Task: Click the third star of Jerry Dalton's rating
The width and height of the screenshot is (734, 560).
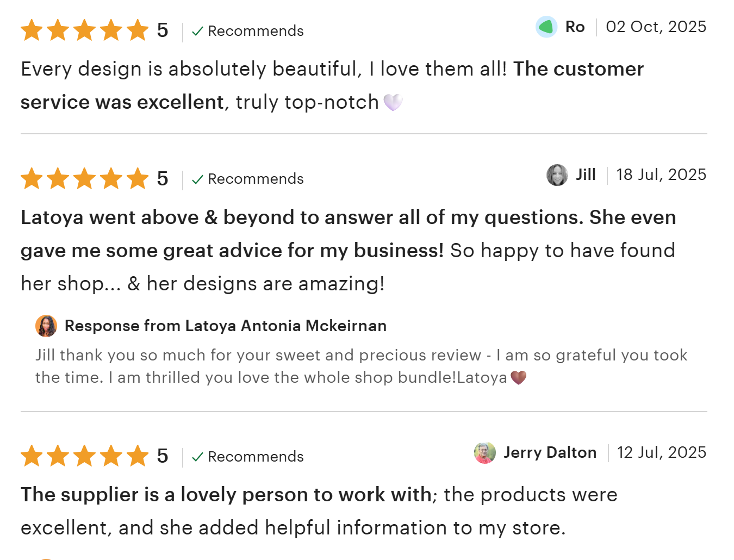Action: click(85, 456)
